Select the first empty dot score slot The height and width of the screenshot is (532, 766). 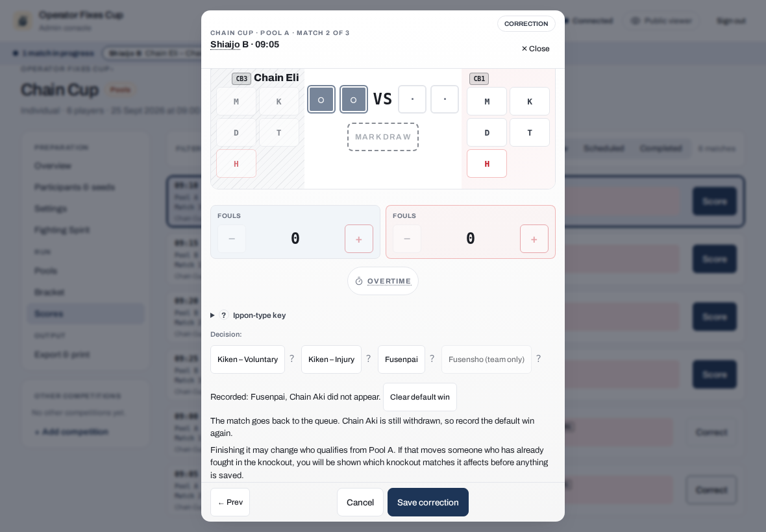[412, 99]
